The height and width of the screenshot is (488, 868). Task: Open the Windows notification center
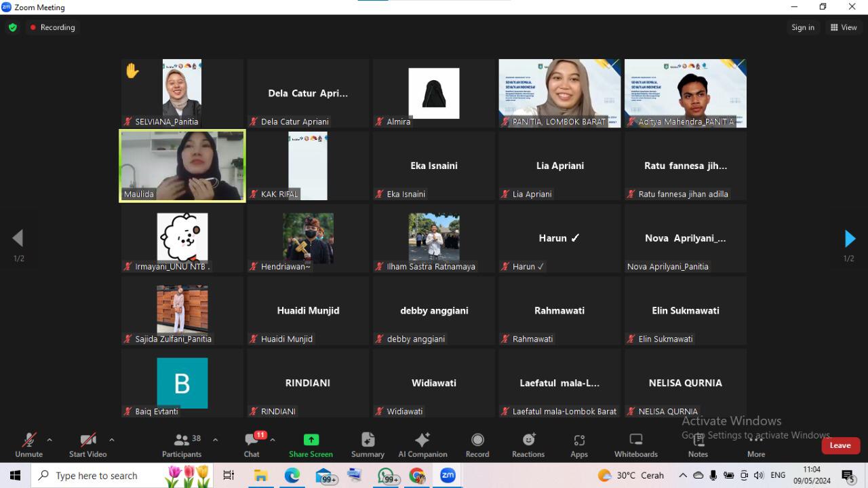[848, 476]
